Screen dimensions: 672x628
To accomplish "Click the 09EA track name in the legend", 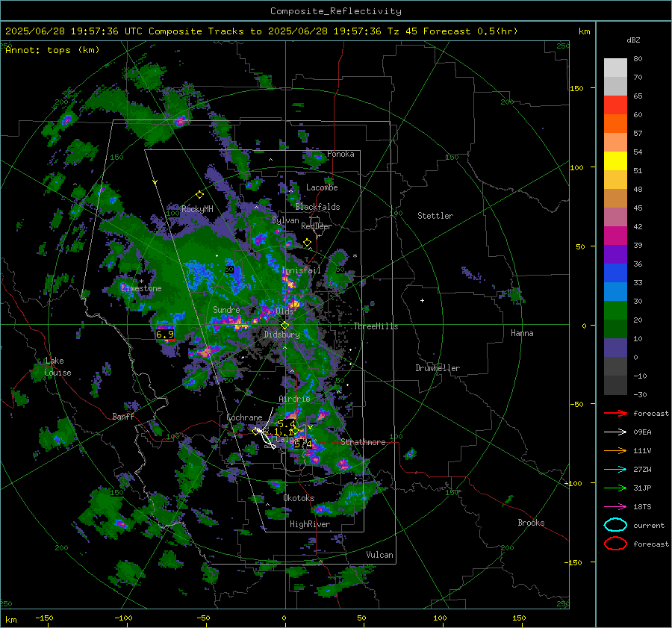I will point(642,432).
